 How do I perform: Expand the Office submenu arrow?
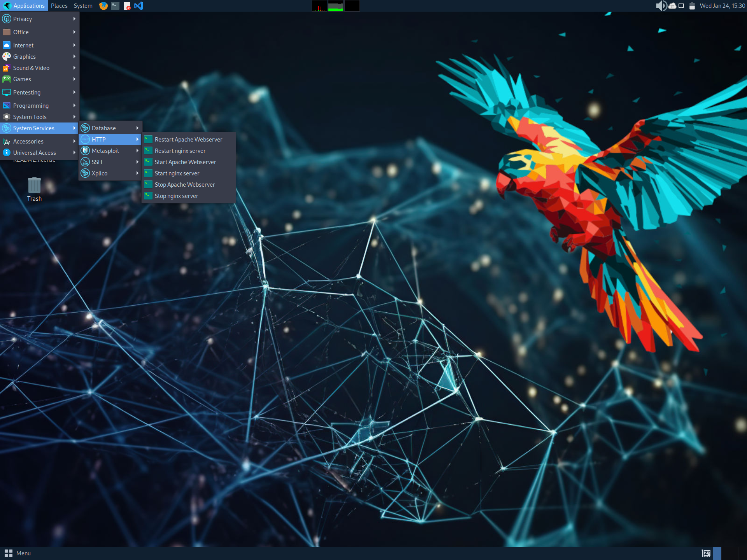click(x=74, y=32)
